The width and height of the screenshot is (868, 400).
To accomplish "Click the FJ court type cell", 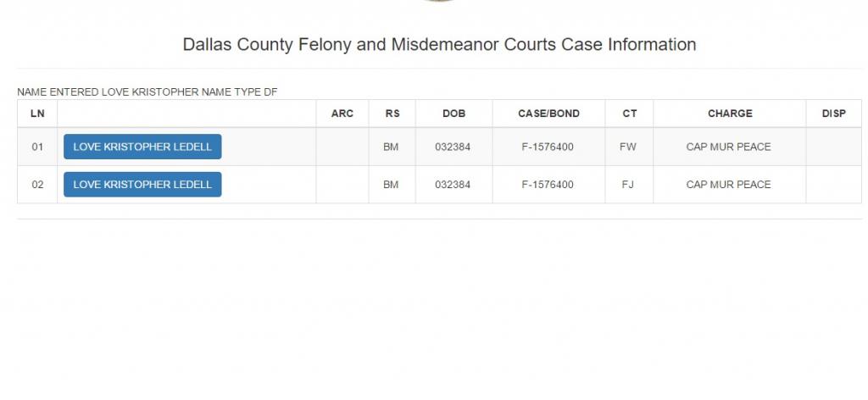I will pos(628,185).
